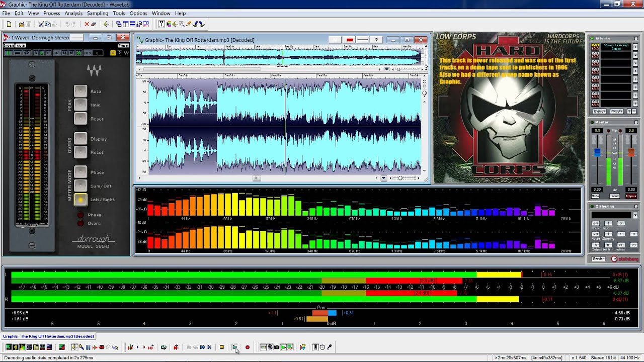Open the Dithering plugin dropdown
644x362 pixels.
click(635, 215)
